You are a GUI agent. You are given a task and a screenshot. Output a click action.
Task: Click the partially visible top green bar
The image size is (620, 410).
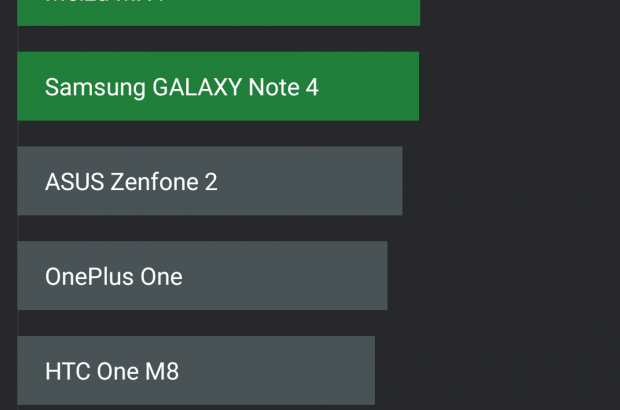[218, 12]
